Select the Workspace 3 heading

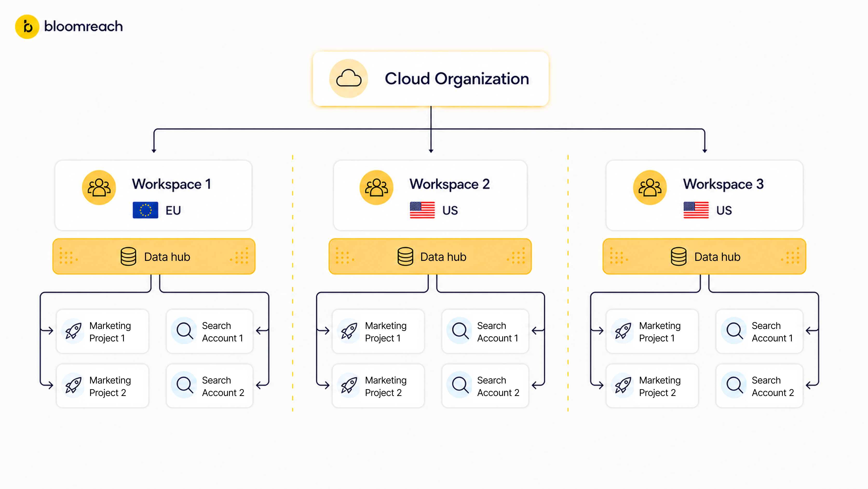723,184
